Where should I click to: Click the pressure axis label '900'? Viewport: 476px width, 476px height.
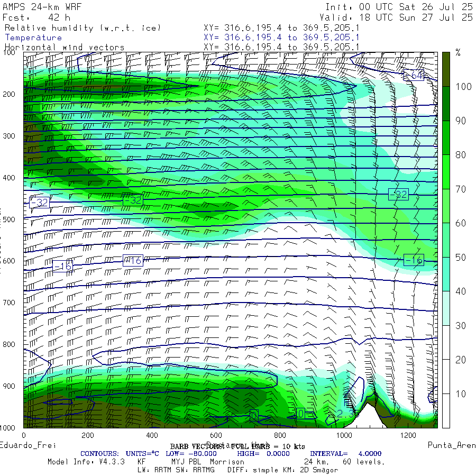[x=9, y=386]
